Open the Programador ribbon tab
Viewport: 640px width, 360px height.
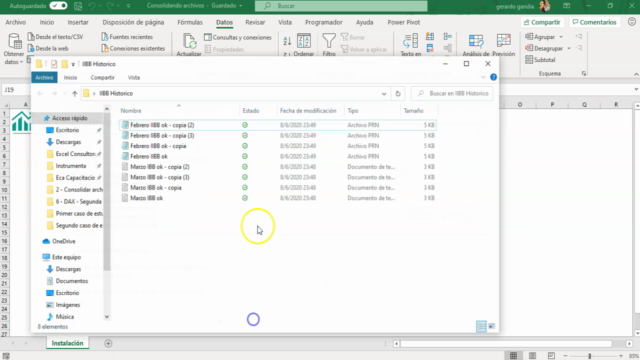pyautogui.click(x=324, y=22)
